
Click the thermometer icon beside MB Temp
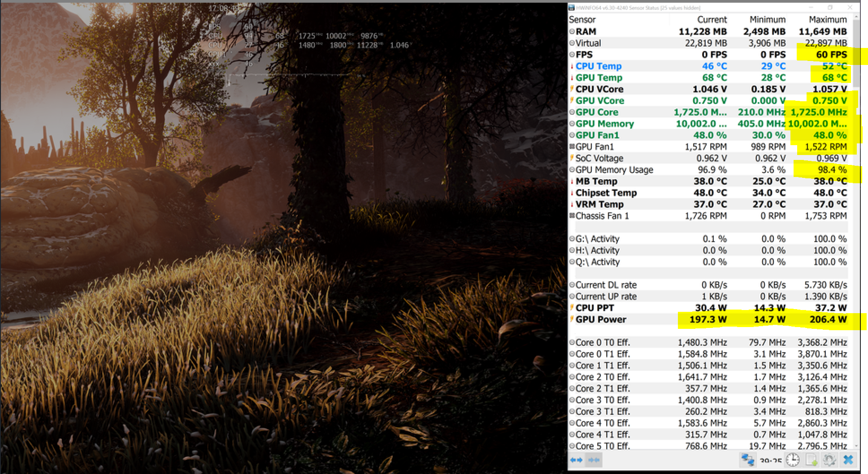click(x=572, y=181)
